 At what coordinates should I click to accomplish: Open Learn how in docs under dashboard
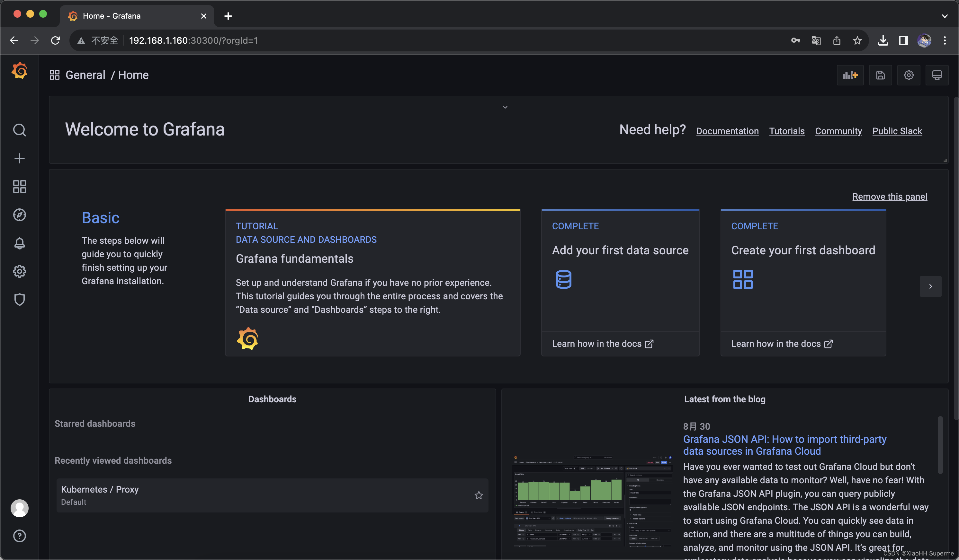click(x=782, y=343)
